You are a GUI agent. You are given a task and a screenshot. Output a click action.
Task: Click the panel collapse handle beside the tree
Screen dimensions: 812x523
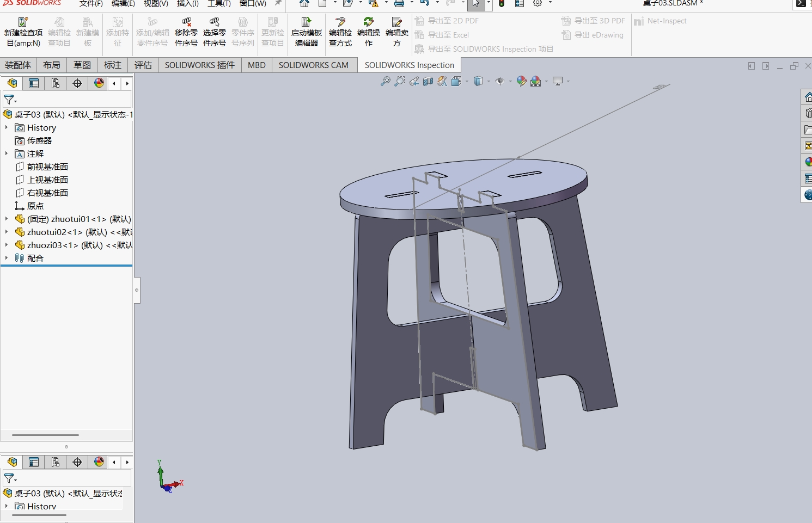coord(137,290)
